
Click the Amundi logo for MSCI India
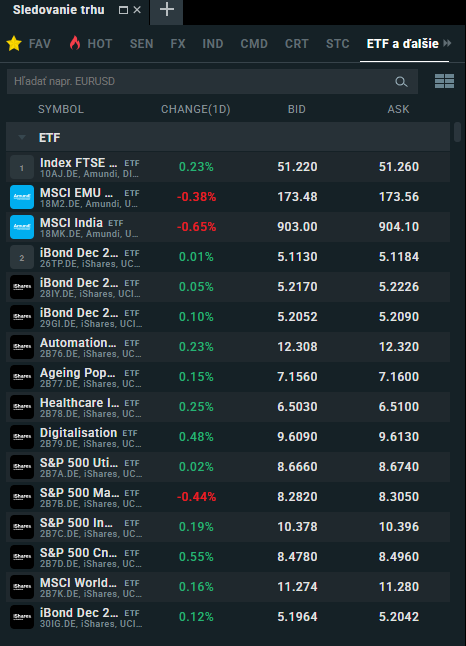tap(22, 227)
